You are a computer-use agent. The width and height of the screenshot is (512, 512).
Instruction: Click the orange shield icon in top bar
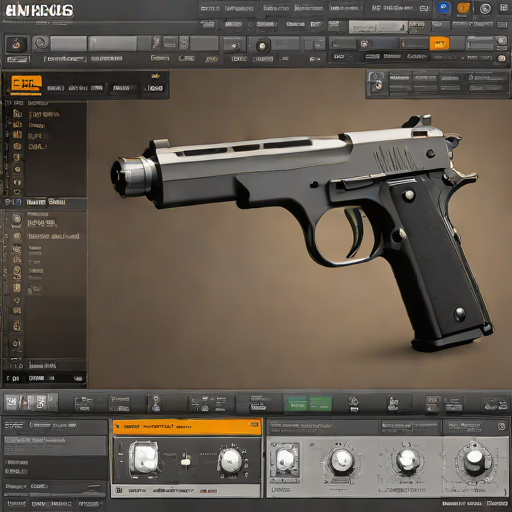[463, 8]
